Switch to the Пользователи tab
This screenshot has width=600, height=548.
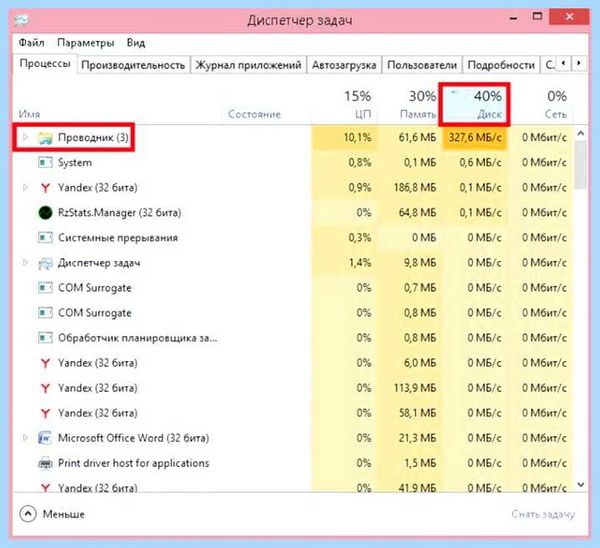pyautogui.click(x=422, y=65)
